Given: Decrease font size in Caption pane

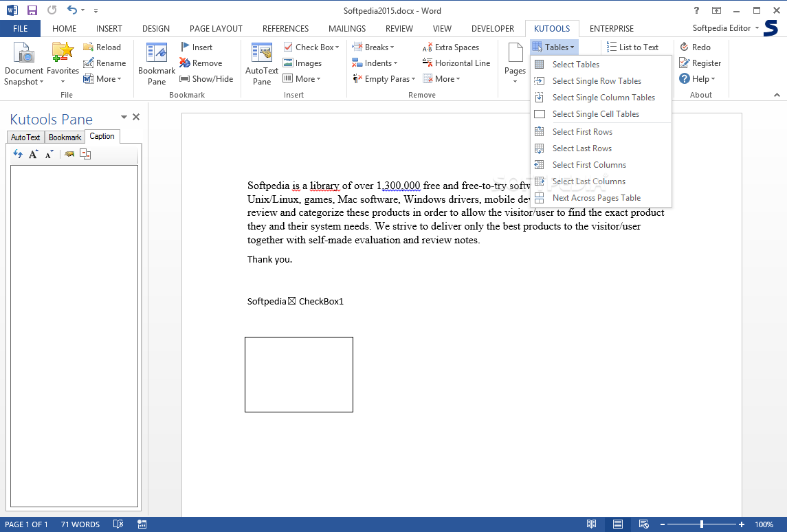Looking at the screenshot, I should tap(49, 154).
